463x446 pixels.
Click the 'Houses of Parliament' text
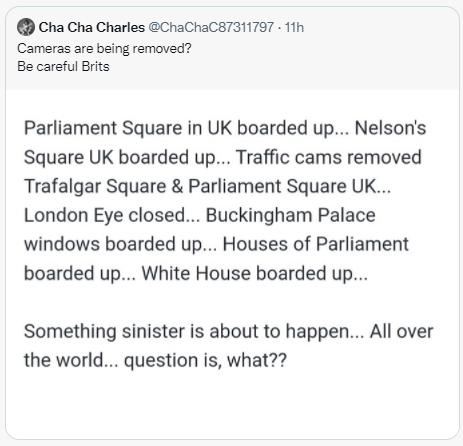point(315,244)
